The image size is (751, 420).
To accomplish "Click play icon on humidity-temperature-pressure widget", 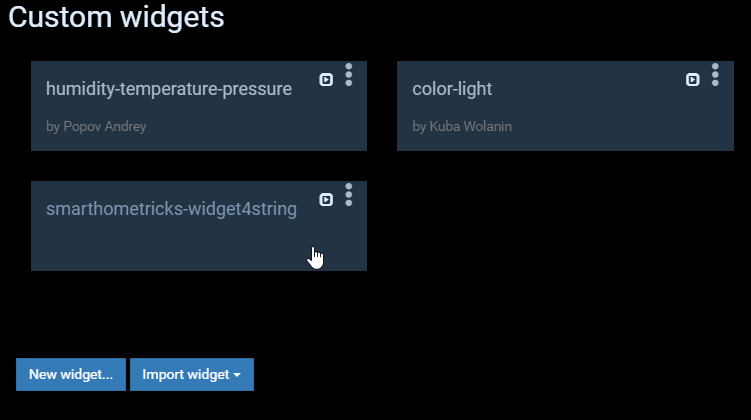I will pyautogui.click(x=326, y=80).
